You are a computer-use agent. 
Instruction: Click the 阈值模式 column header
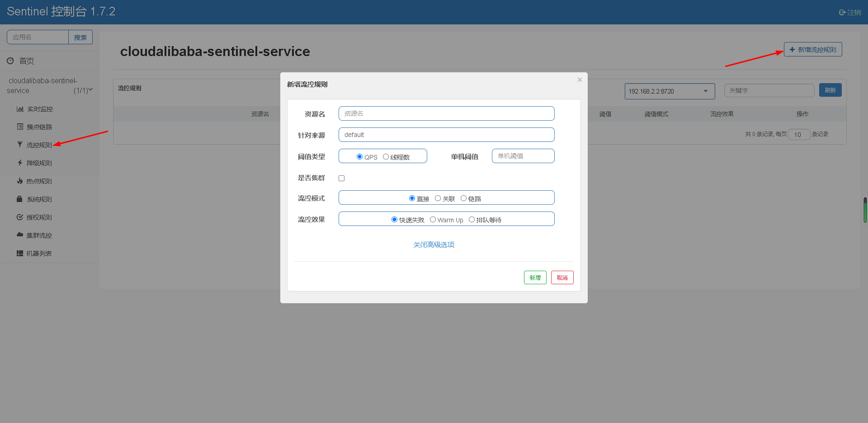[656, 114]
